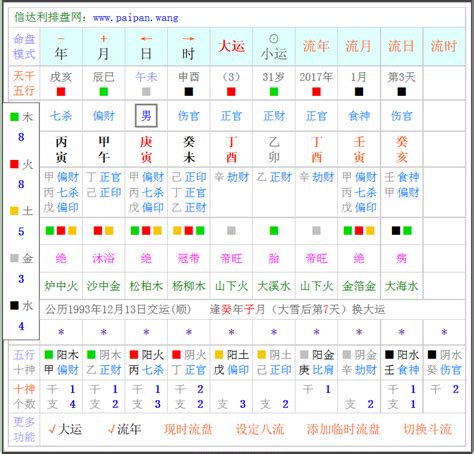Select the 流年 column header
This screenshot has height=454, width=474.
tap(316, 46)
